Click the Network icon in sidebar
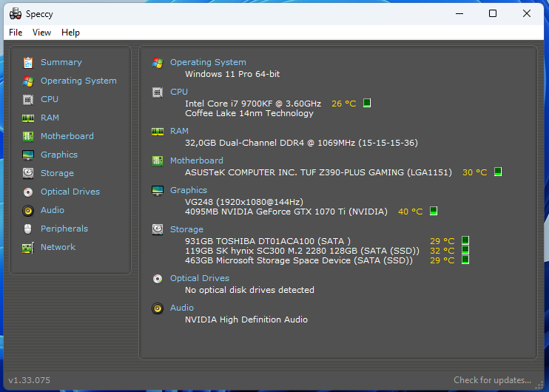 click(28, 248)
